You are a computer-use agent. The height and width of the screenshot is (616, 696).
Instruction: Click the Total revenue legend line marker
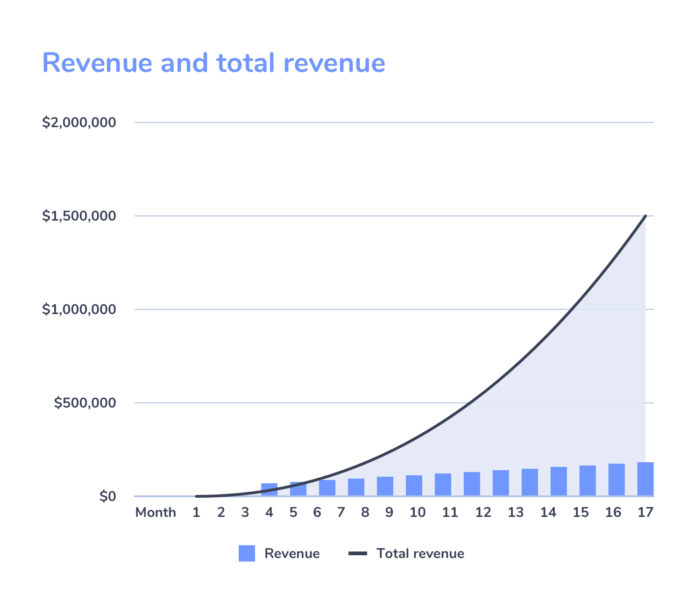357,553
